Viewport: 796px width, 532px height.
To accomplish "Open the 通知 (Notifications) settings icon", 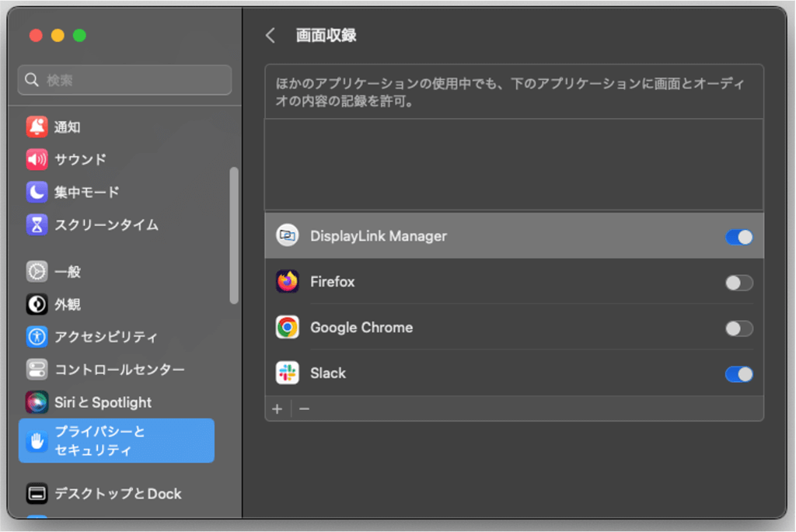I will [x=36, y=127].
